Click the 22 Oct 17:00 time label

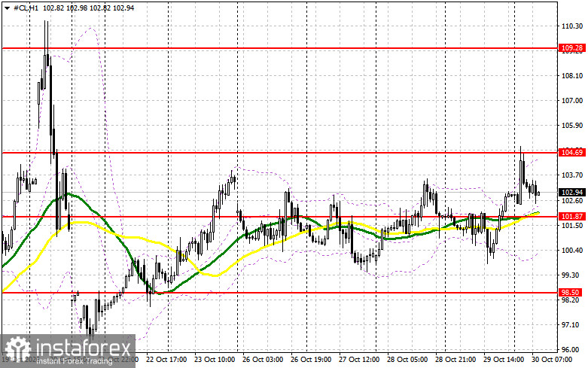pyautogui.click(x=166, y=360)
